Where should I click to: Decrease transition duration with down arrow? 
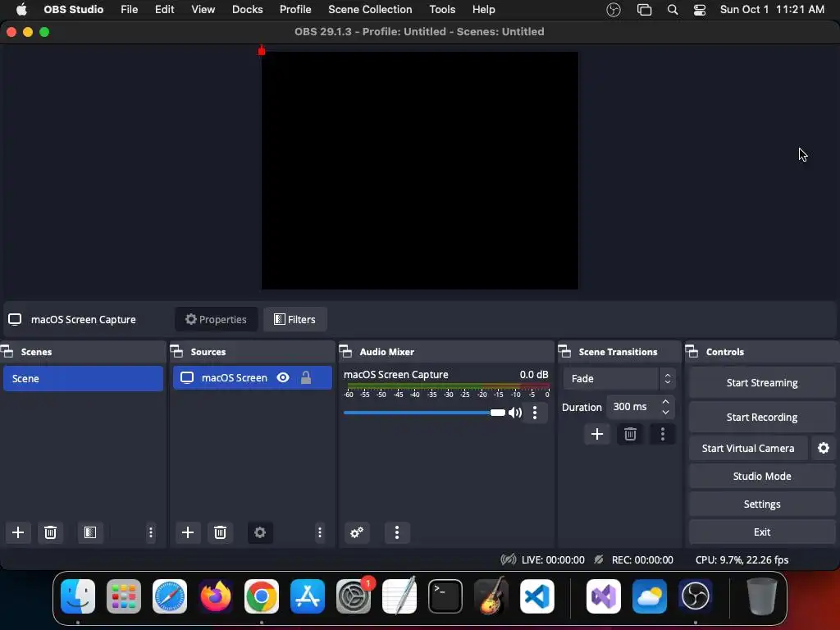coord(666,412)
